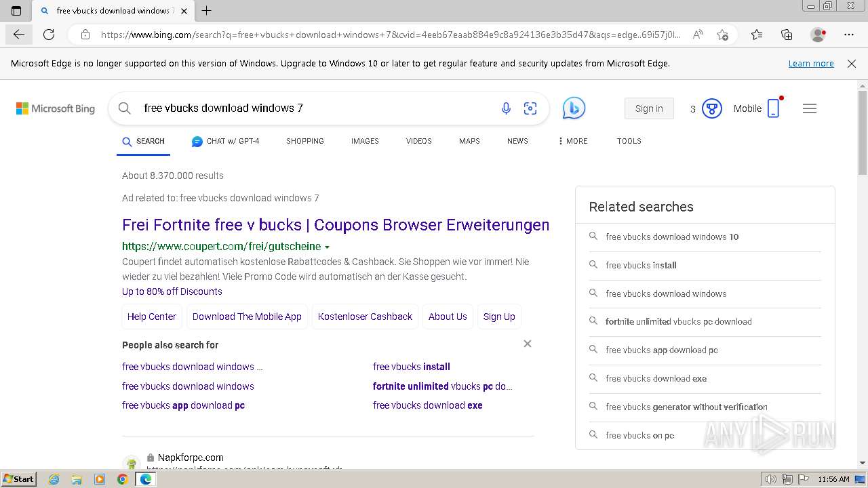Screen dimensions: 868x488
Task: Click the Sign in button
Action: pyautogui.click(x=649, y=108)
